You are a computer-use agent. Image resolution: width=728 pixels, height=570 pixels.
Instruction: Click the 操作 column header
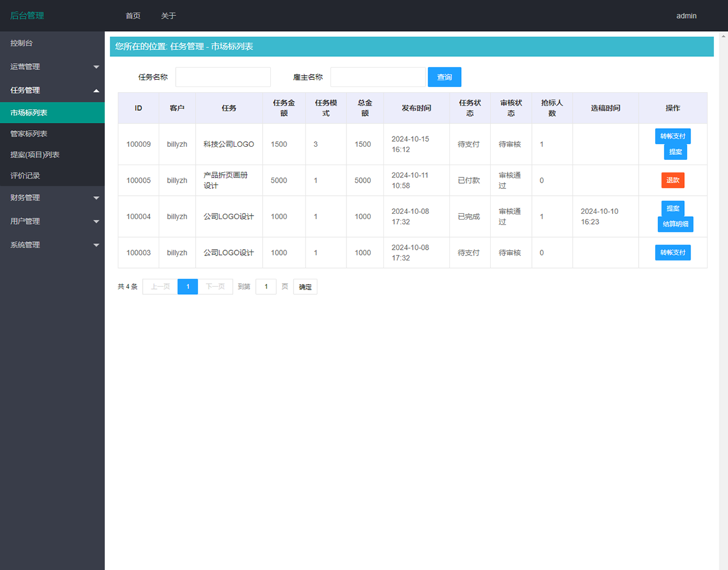[673, 108]
